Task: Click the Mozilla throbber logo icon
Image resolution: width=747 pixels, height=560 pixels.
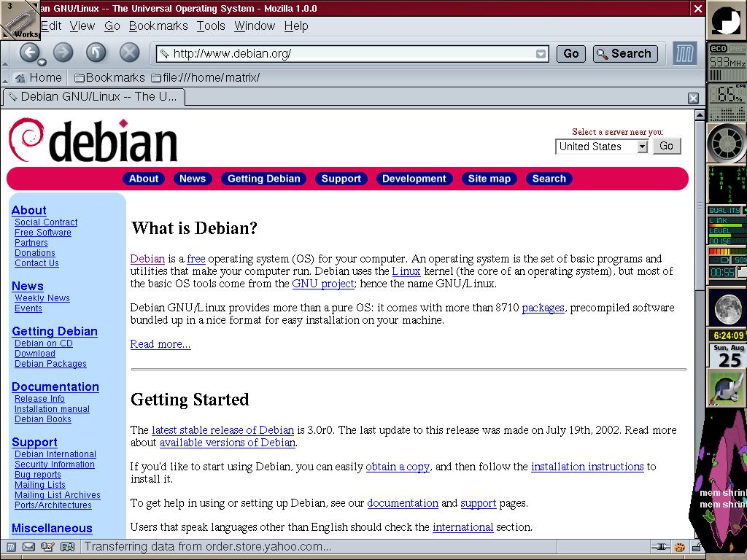Action: pos(684,53)
